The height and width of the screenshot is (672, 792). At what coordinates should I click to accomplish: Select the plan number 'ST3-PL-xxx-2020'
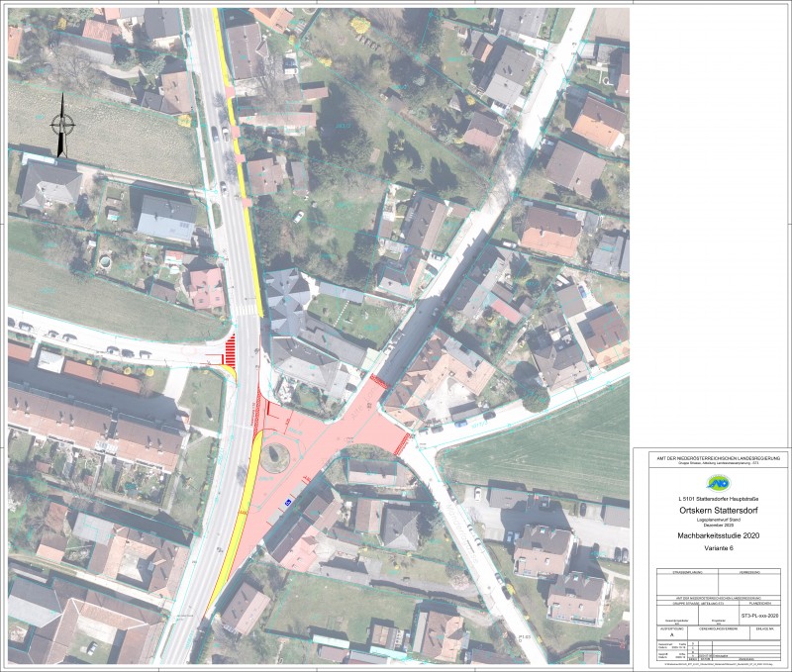[759, 616]
